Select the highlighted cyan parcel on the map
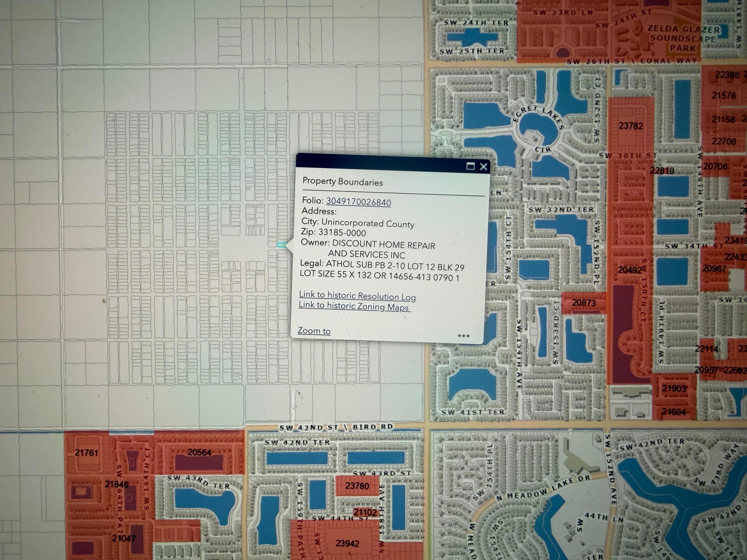Image resolution: width=747 pixels, height=560 pixels. (281, 244)
